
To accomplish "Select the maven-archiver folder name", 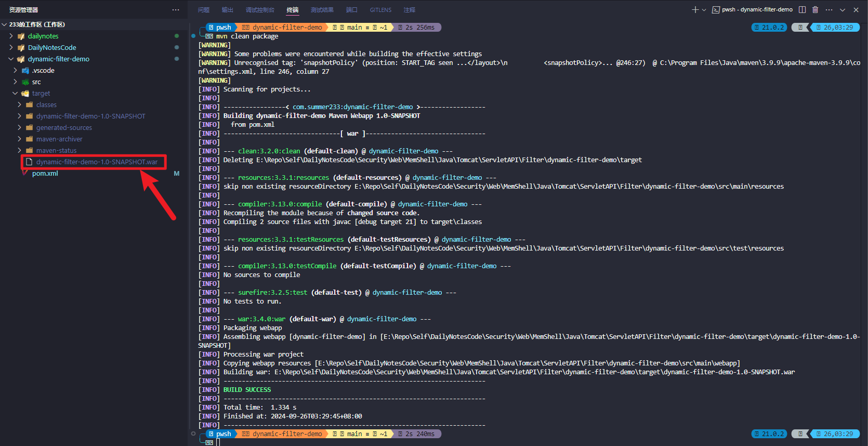I will pos(59,139).
